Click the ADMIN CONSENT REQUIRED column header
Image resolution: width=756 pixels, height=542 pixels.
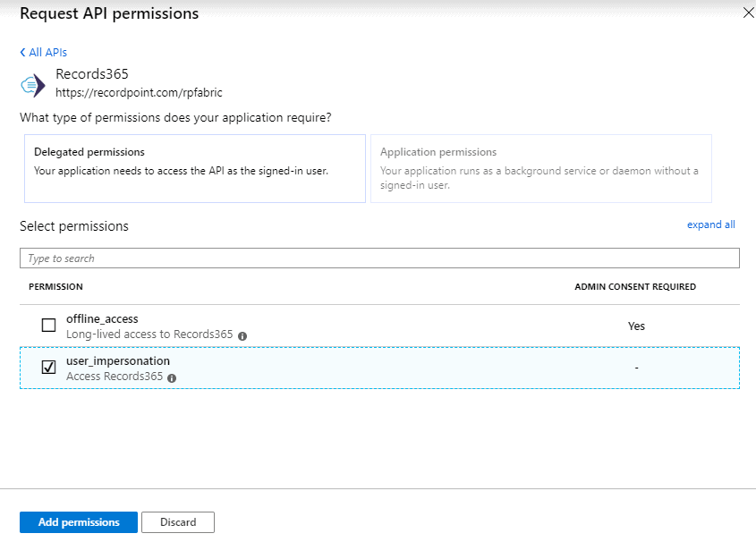coord(634,287)
